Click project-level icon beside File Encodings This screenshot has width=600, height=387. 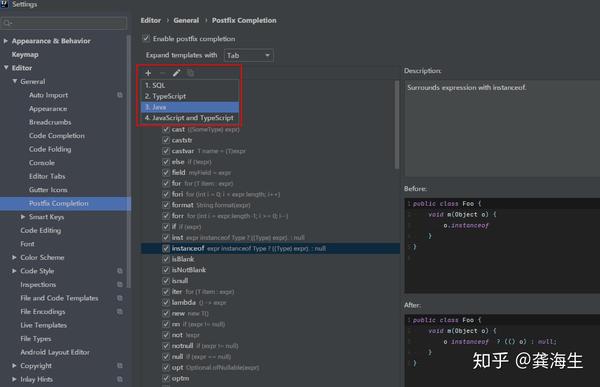pos(120,312)
